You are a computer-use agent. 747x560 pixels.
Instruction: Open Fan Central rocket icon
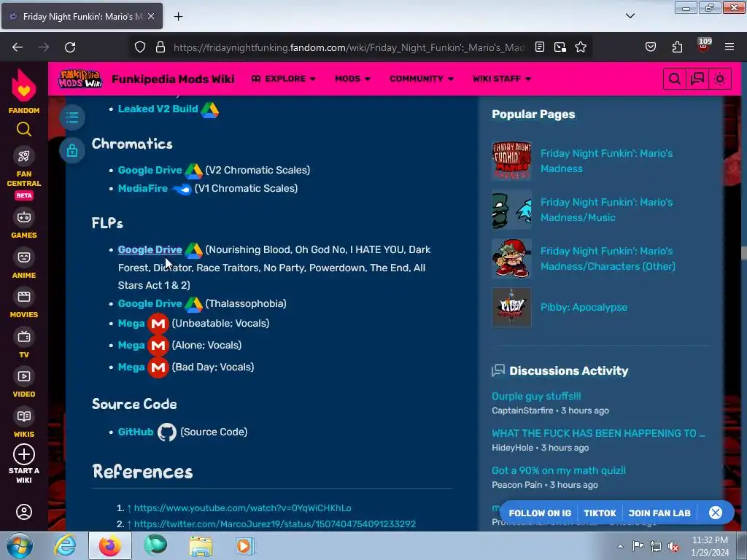[x=24, y=156]
